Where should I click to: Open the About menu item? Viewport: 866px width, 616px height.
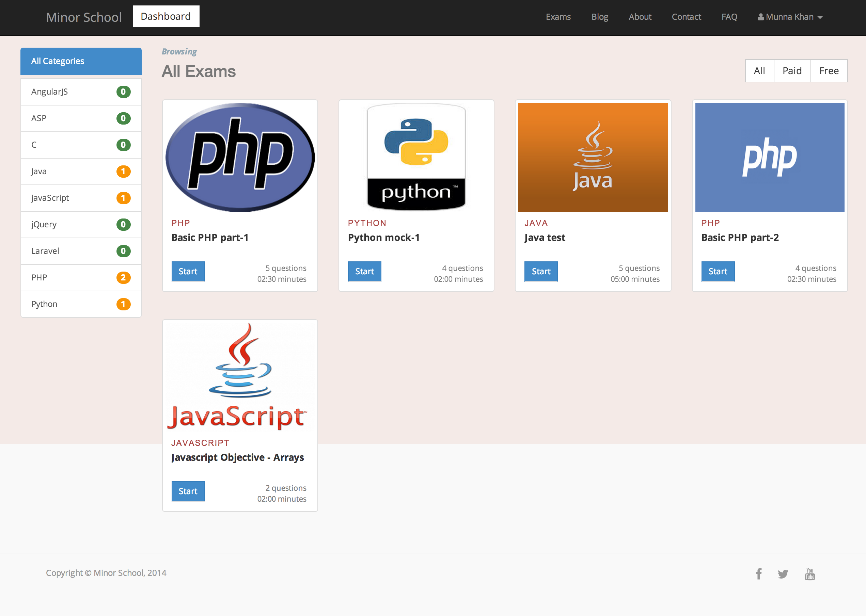pos(640,17)
